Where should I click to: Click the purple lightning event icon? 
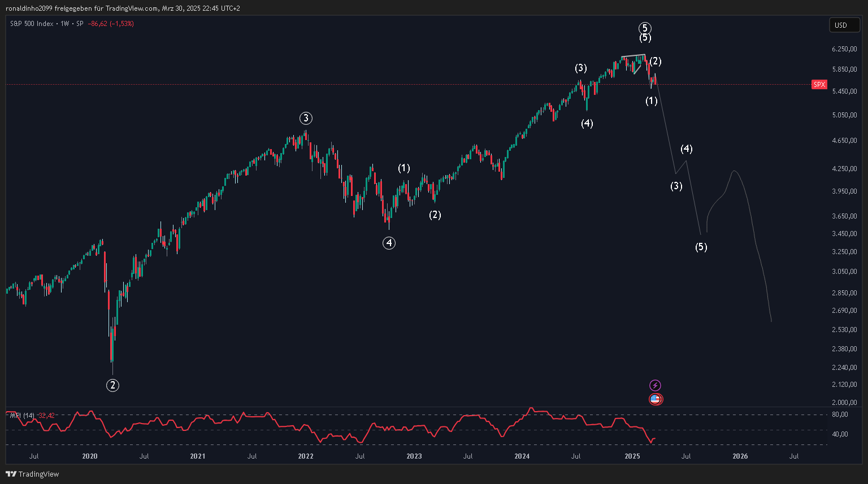[x=655, y=386]
